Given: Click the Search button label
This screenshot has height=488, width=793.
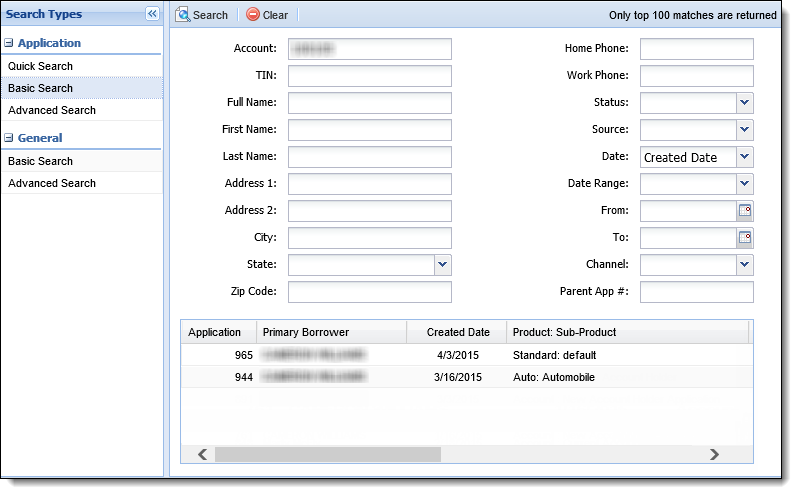Looking at the screenshot, I should pos(210,15).
